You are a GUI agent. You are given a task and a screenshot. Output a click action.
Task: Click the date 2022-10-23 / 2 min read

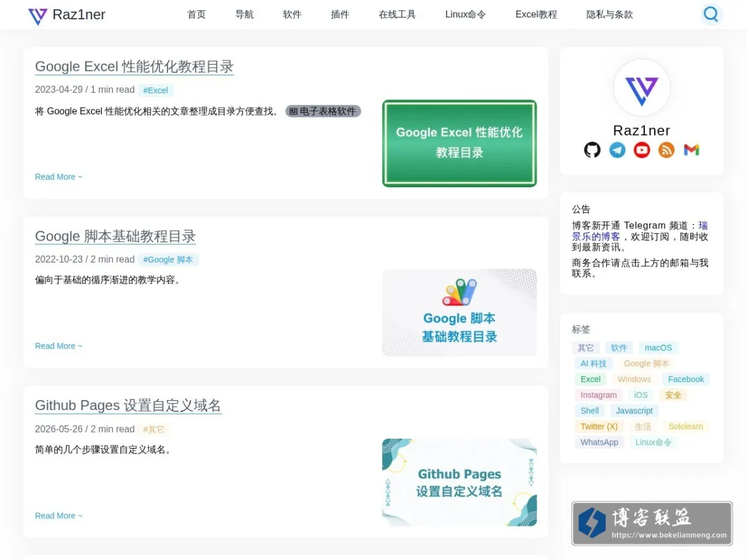coord(85,259)
